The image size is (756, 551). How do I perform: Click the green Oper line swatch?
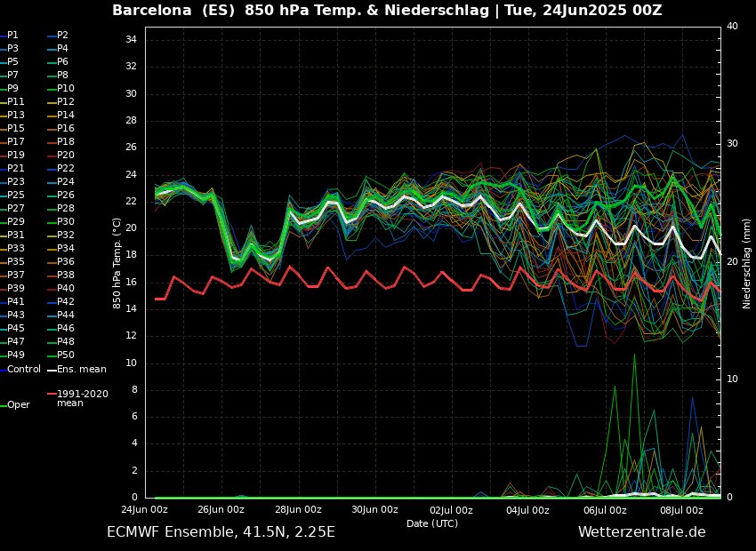point(3,405)
